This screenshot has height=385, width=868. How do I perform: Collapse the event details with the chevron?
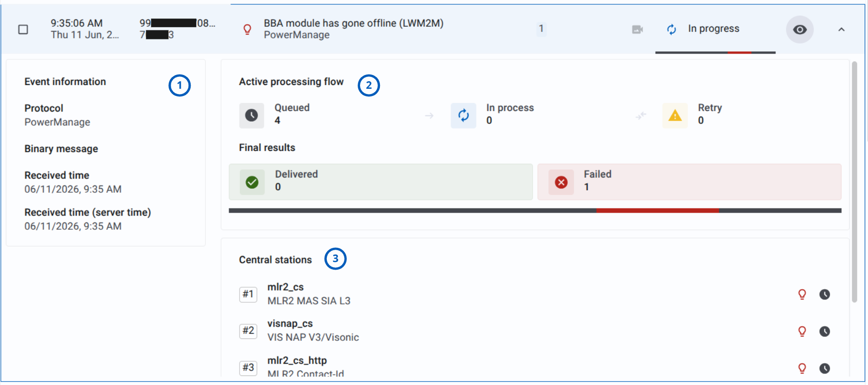point(841,29)
